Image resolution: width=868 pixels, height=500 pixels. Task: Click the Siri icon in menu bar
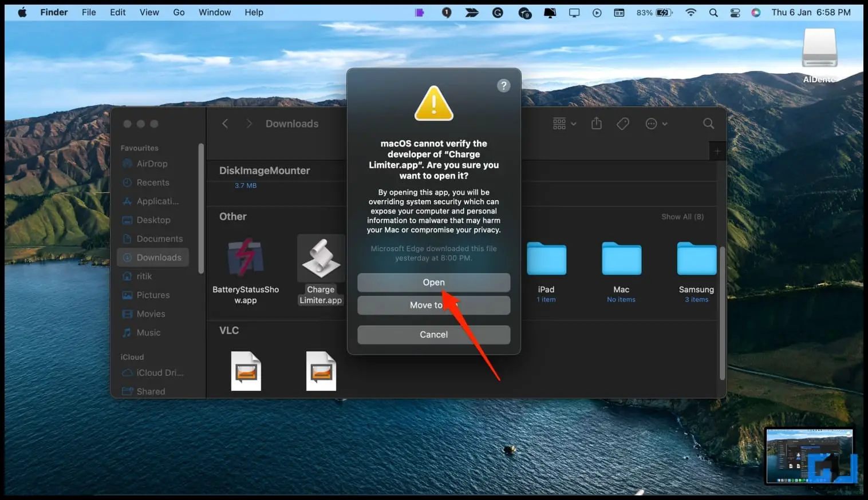[756, 12]
